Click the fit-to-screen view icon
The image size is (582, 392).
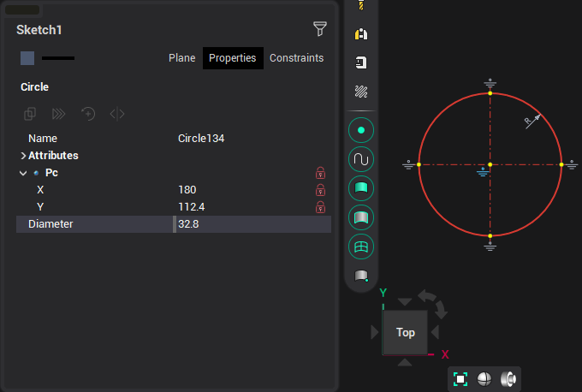pos(460,378)
